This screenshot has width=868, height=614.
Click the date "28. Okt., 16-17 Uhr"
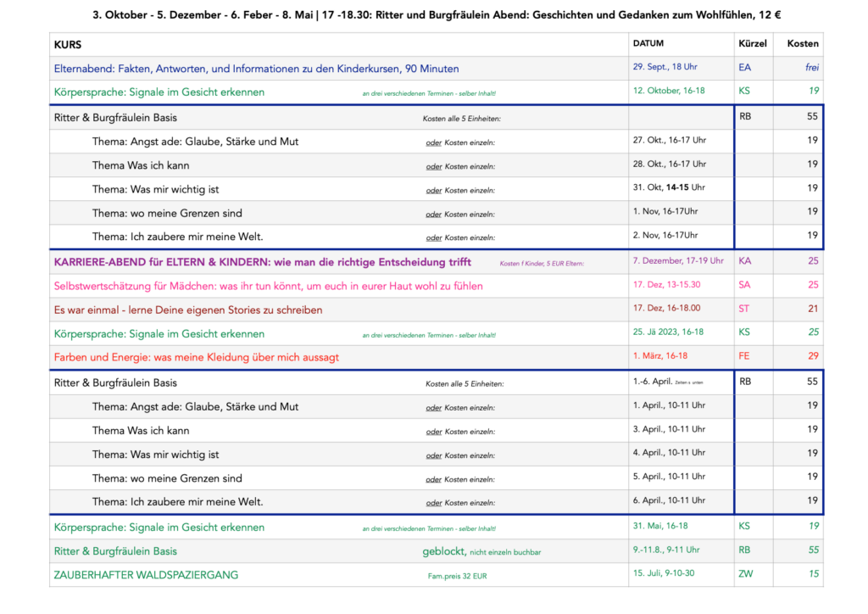tap(670, 164)
